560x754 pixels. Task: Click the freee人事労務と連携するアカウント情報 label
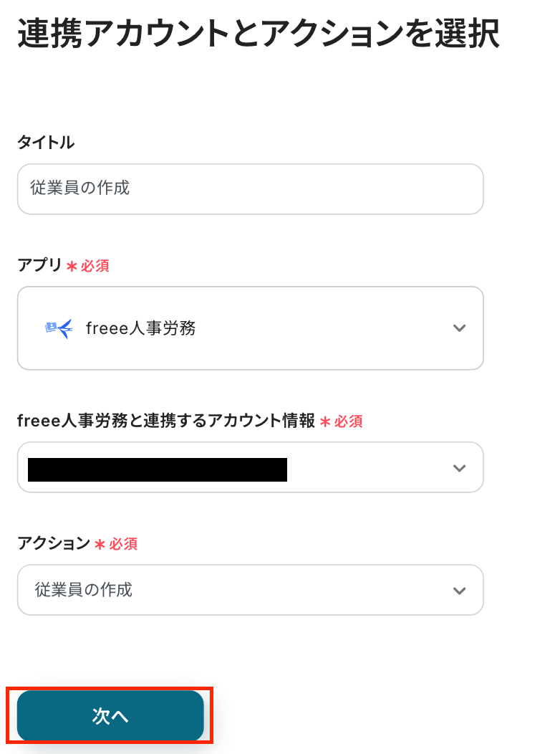click(165, 421)
